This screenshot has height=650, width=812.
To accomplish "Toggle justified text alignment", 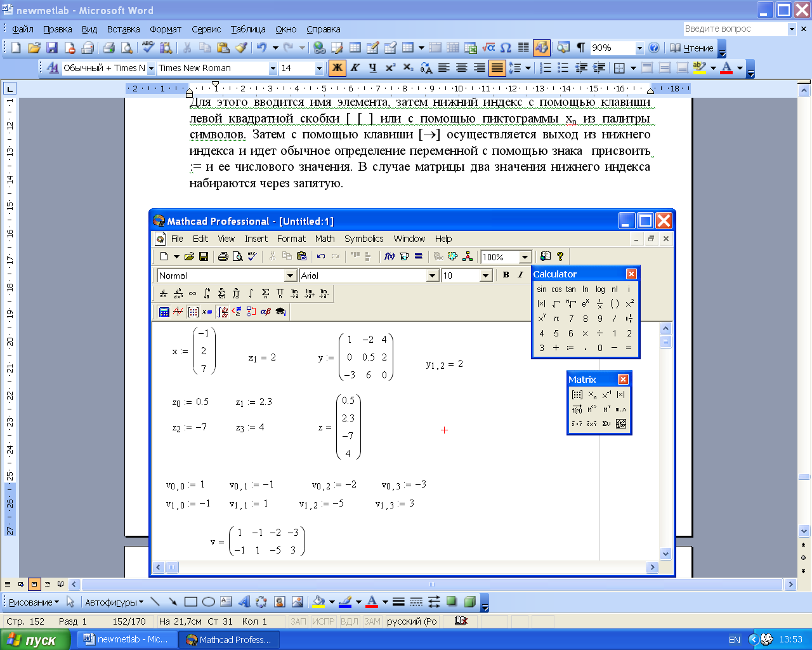I will point(497,68).
